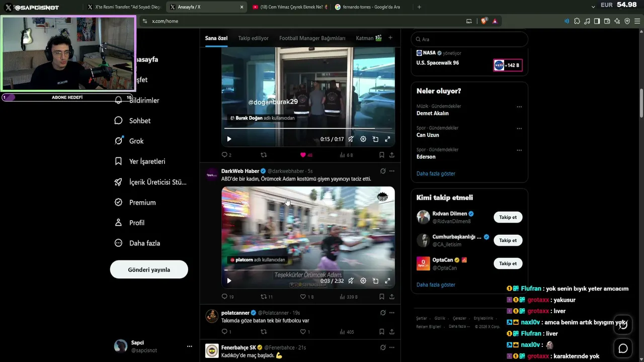Unmute the Burak Doğan video
This screenshot has width=644, height=362.
click(351, 139)
